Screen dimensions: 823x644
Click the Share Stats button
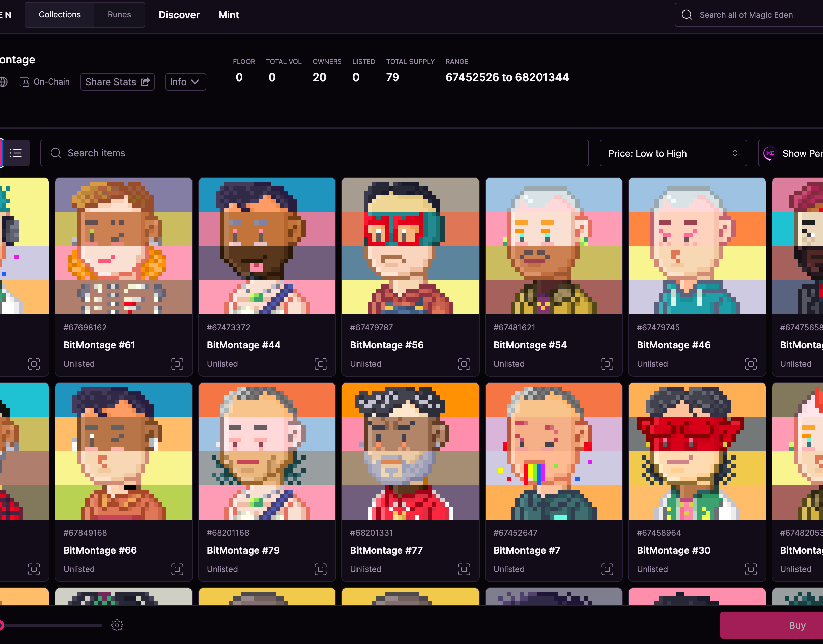pos(117,82)
